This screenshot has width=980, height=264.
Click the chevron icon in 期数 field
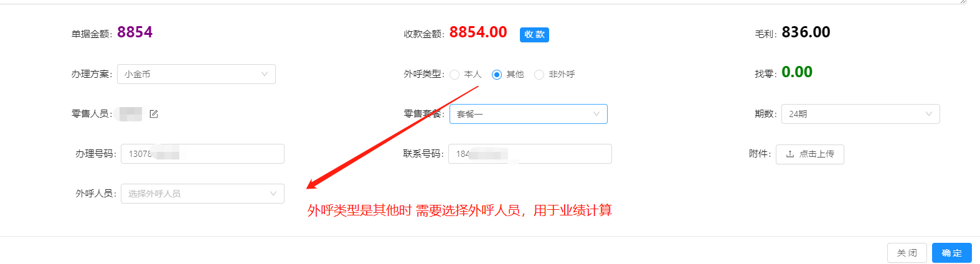coord(929,114)
